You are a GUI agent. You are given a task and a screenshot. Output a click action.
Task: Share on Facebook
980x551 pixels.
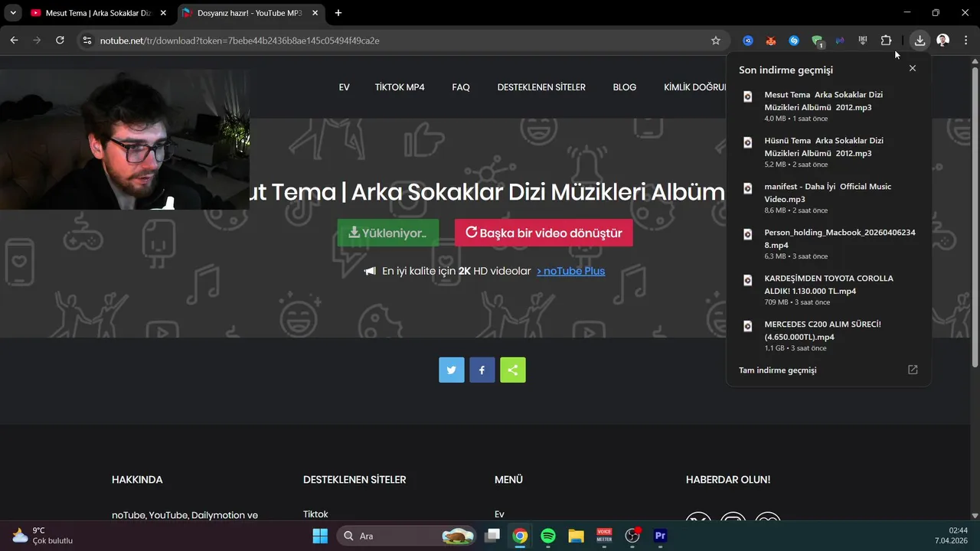(482, 370)
